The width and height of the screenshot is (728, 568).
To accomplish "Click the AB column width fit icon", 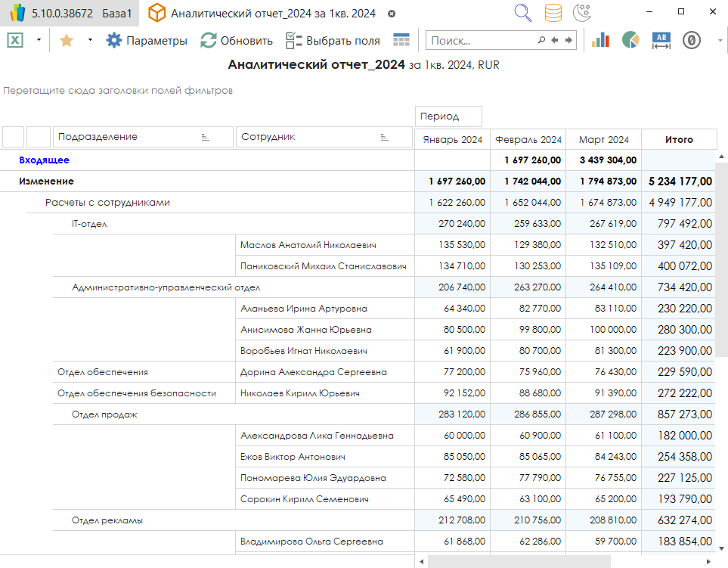I will point(661,40).
